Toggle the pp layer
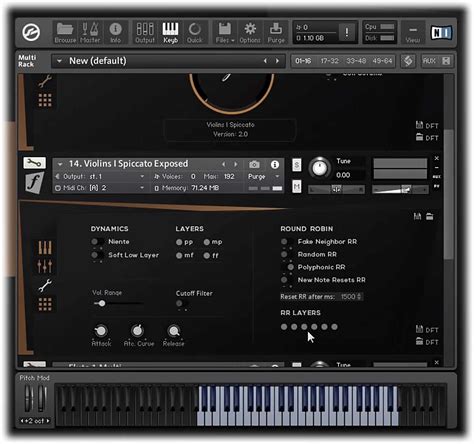Image resolution: width=474 pixels, height=444 pixels. coord(179,242)
